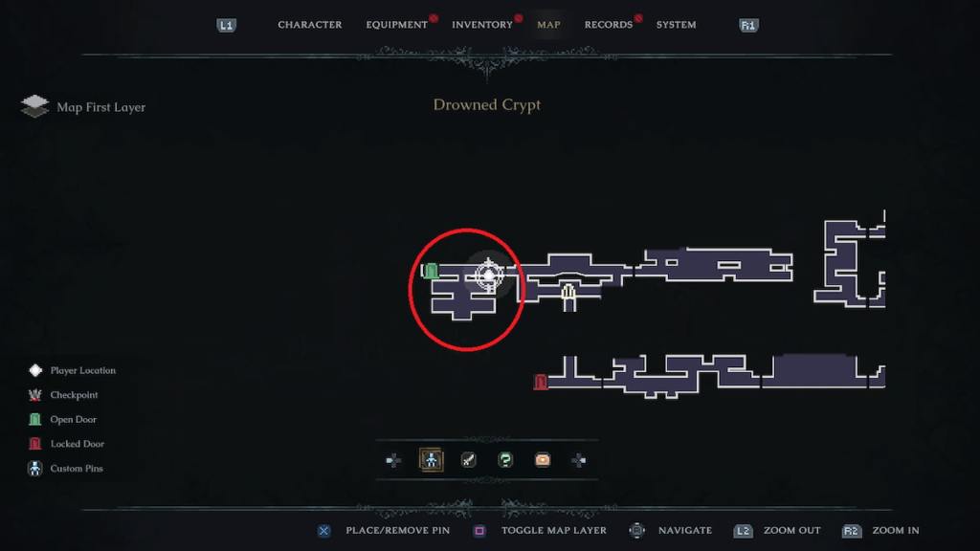Go to the Records tab

pos(608,24)
